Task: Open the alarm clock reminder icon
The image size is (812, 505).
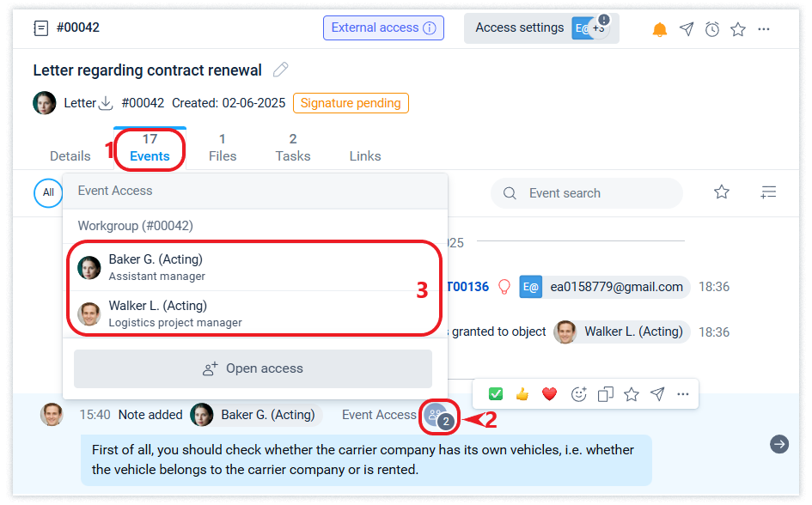Action: [x=712, y=29]
